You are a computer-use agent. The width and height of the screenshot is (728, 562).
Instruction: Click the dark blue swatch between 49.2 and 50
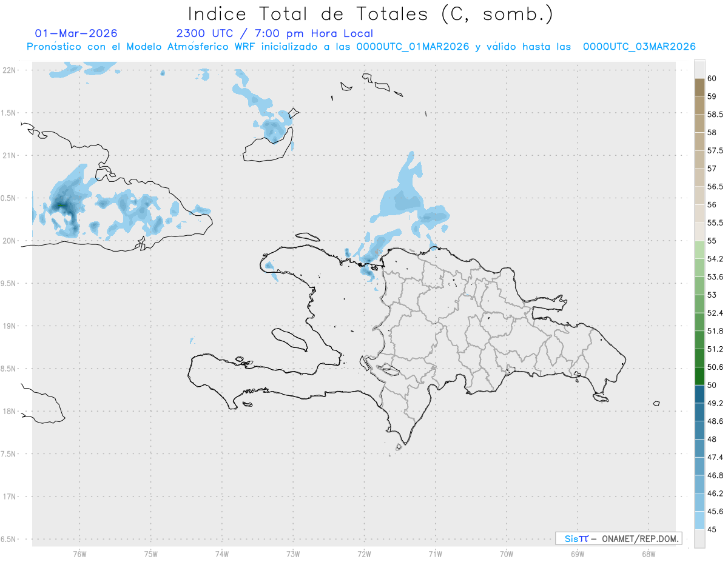(x=699, y=394)
